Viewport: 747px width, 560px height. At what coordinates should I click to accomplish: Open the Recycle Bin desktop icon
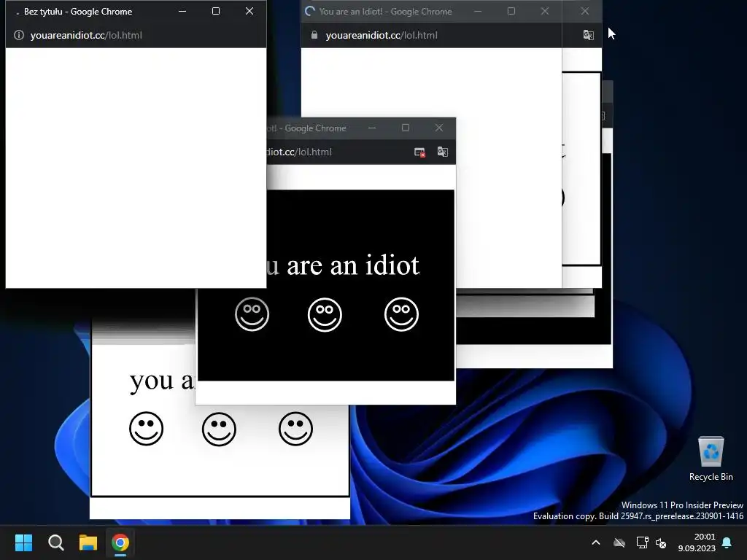711,459
